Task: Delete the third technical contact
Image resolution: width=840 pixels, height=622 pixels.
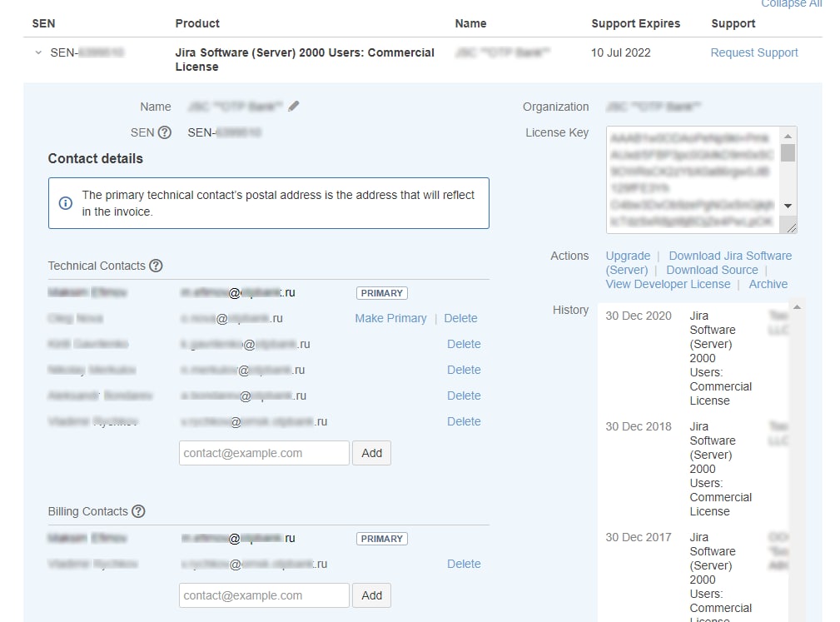Action: 464,344
